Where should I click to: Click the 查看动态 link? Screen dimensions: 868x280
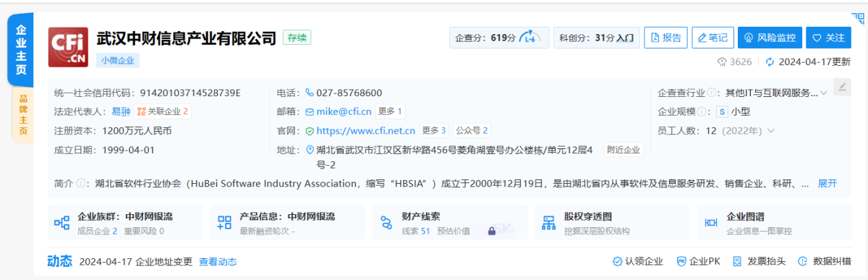218,262
